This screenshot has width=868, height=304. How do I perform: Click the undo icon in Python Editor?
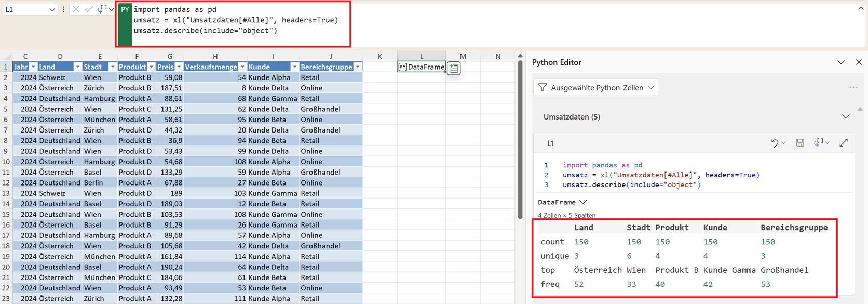[x=775, y=143]
